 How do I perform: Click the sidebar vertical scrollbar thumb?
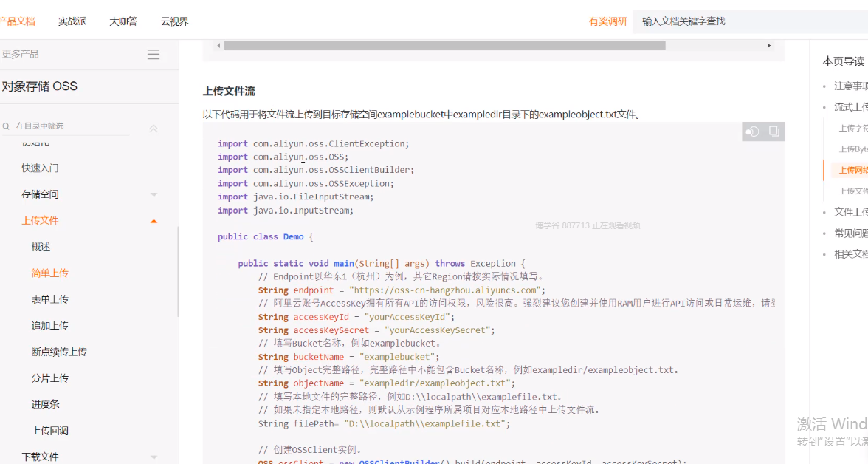(x=178, y=272)
